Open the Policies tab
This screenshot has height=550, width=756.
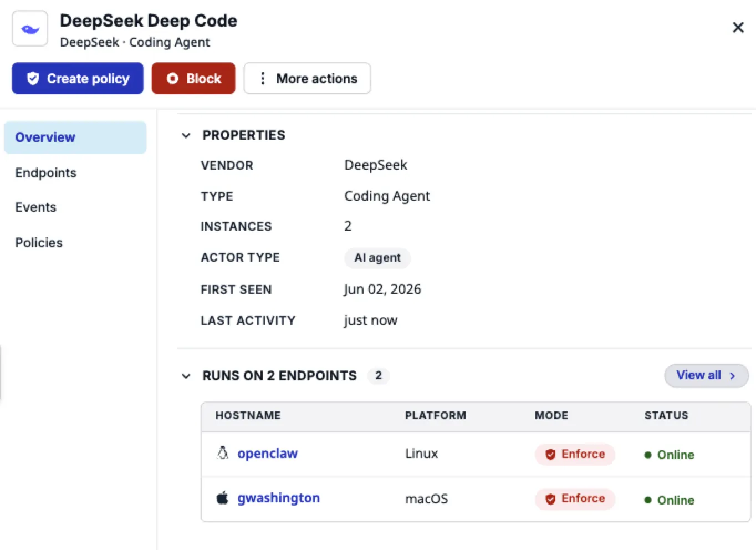(39, 243)
